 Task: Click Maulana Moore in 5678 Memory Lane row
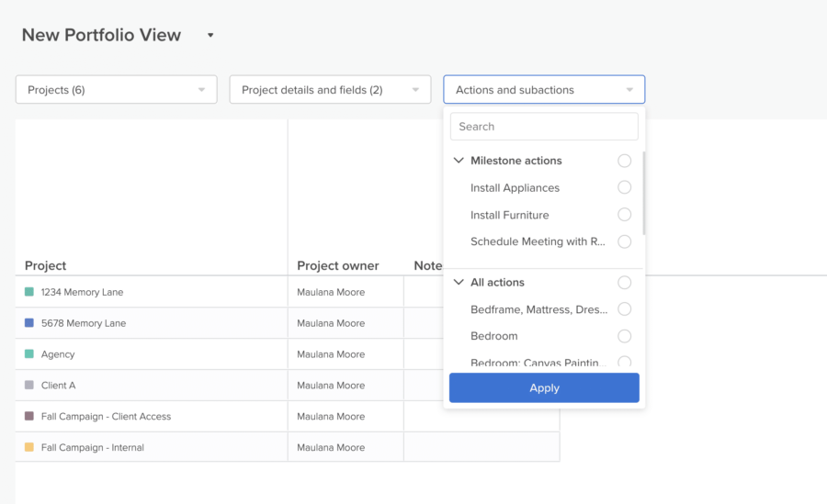[331, 323]
